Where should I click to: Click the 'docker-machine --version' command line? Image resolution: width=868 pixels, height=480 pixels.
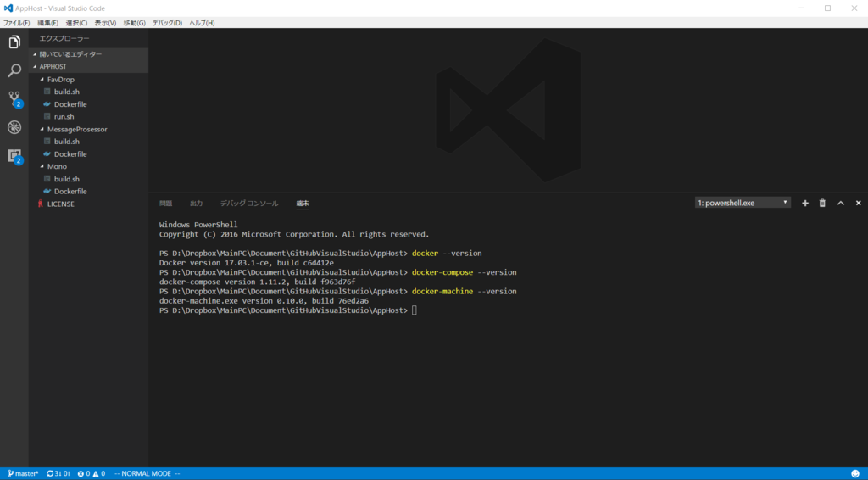point(337,291)
